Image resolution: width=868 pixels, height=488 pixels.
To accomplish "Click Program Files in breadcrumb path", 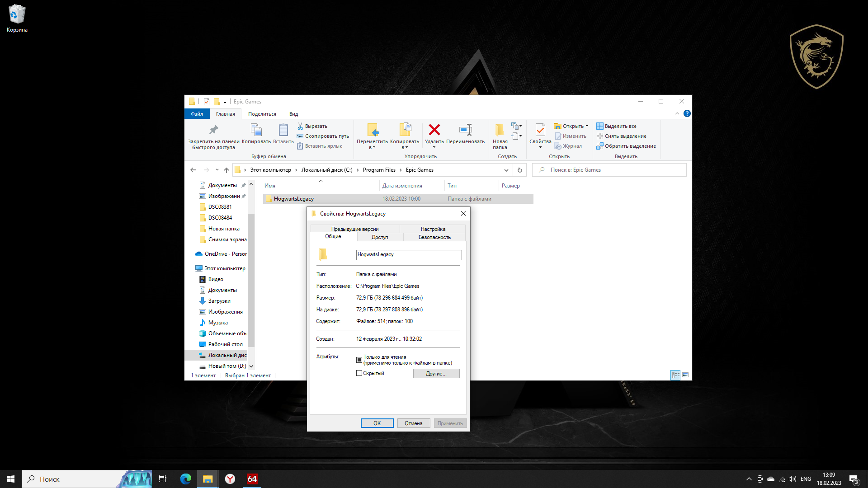I will (379, 170).
